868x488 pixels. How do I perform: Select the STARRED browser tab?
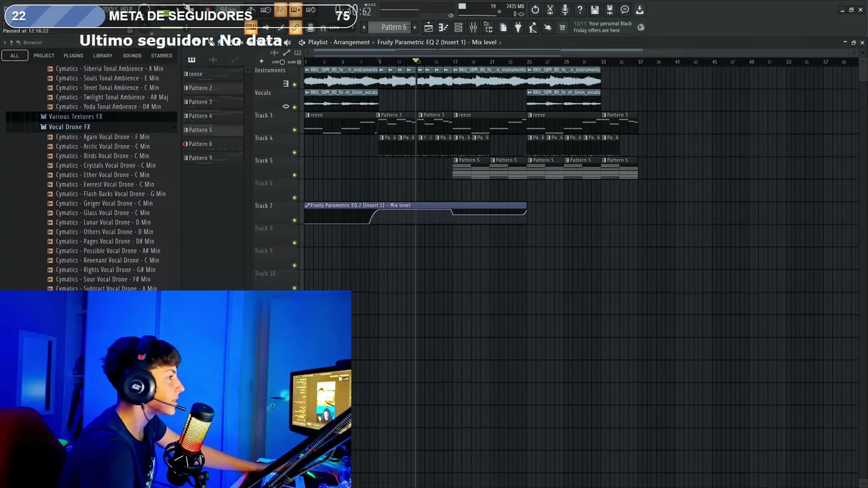(x=161, y=56)
